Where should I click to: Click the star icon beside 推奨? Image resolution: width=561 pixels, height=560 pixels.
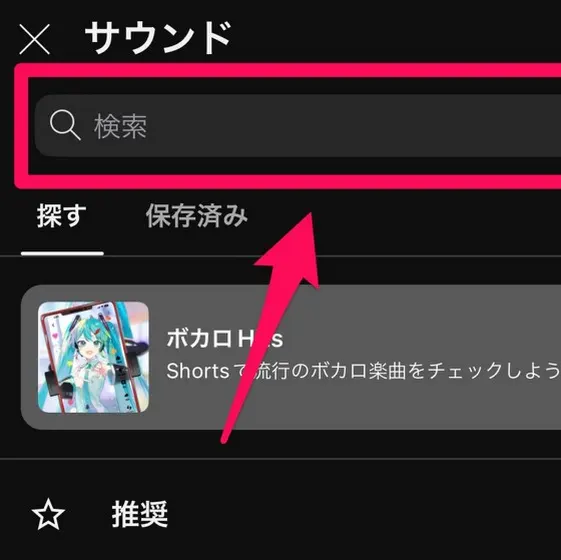click(x=48, y=514)
